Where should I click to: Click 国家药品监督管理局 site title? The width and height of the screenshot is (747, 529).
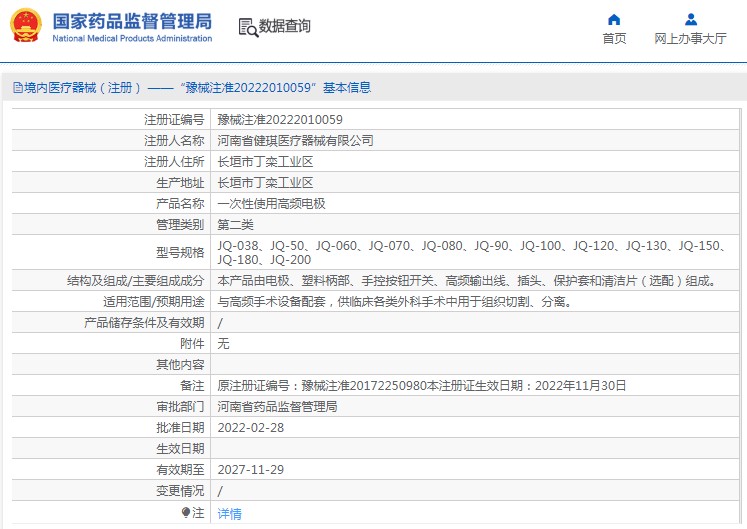(132, 21)
